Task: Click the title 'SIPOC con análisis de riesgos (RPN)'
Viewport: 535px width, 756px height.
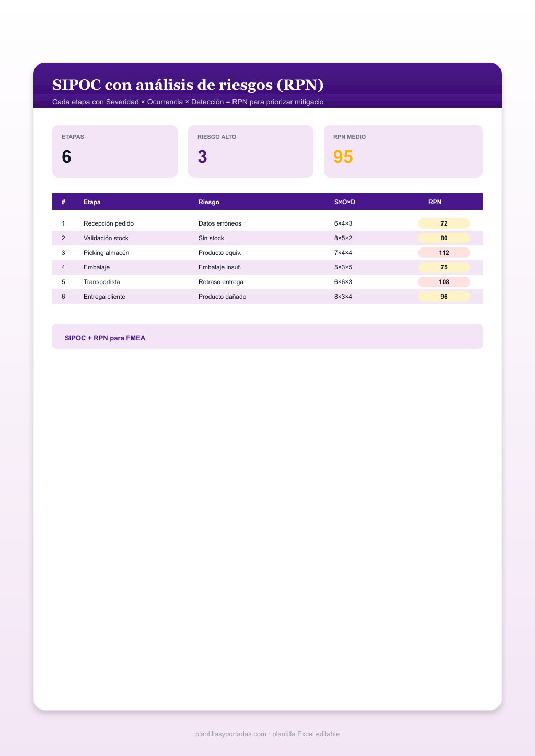Action: (188, 85)
